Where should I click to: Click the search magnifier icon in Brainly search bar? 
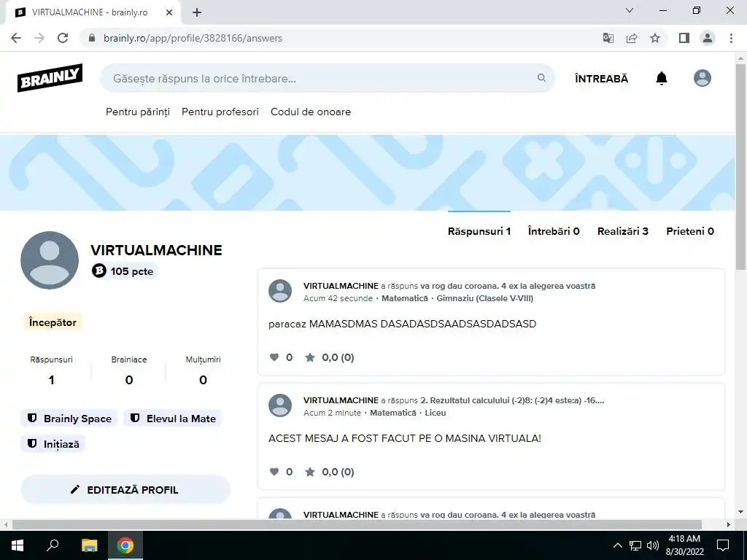542,77
